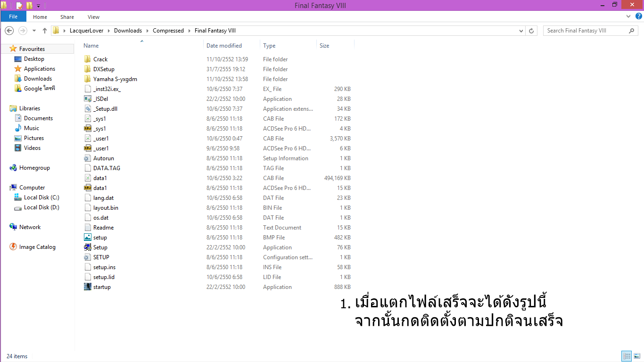The image size is (644, 362).
Task: Jump to Compressed in the address bar
Action: click(168, 31)
